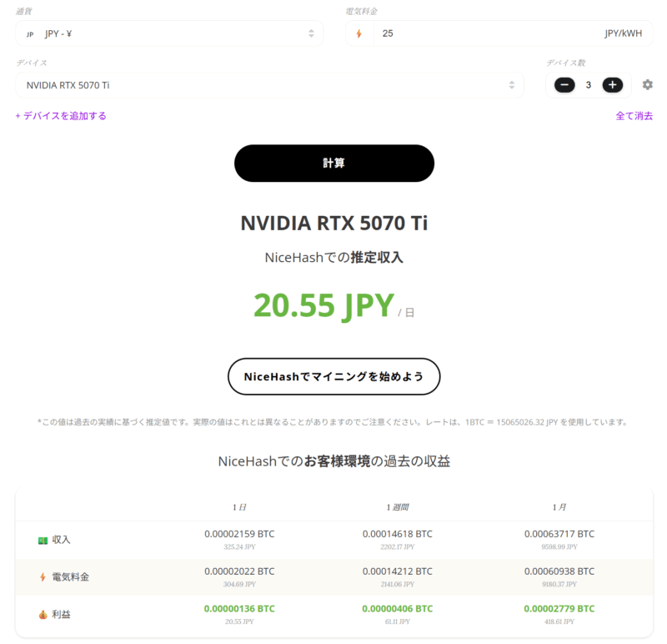Click the 1週間 column header

pos(398,507)
